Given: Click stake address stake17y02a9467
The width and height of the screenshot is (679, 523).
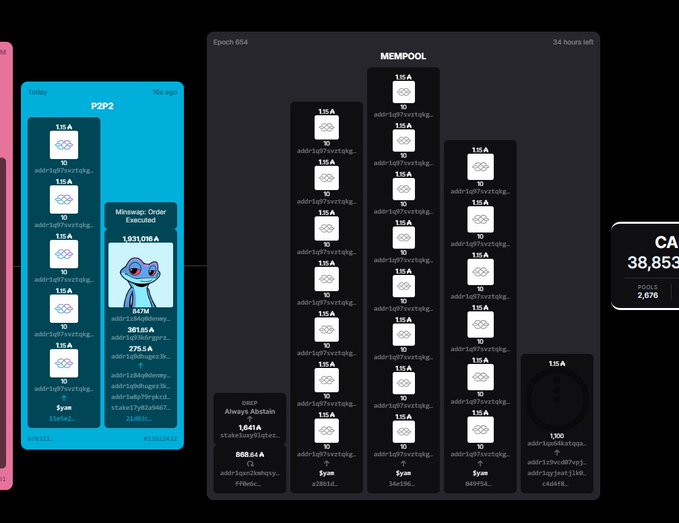Looking at the screenshot, I should (141, 407).
